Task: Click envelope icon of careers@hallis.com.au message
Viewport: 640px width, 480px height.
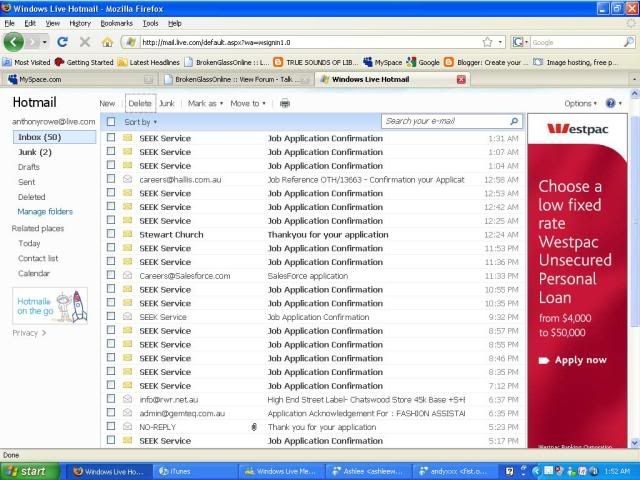Action: [128, 179]
